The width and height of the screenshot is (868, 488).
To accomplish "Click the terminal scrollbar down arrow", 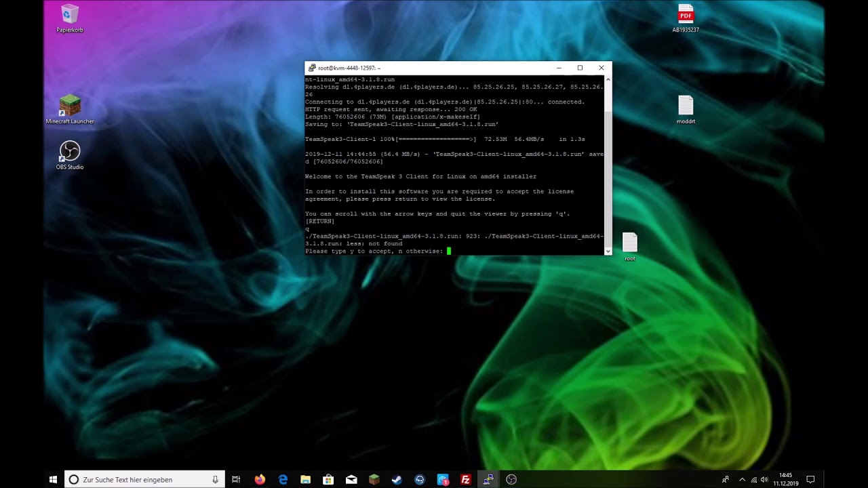I will tap(608, 251).
